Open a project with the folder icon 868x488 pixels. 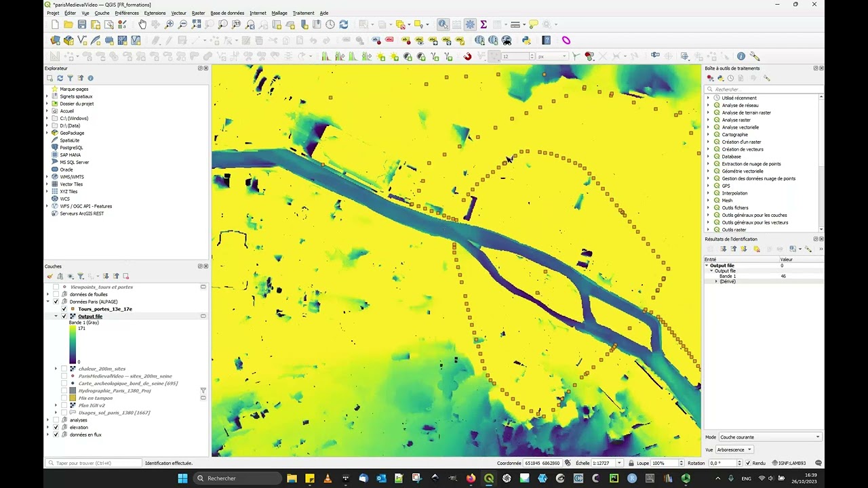[68, 24]
